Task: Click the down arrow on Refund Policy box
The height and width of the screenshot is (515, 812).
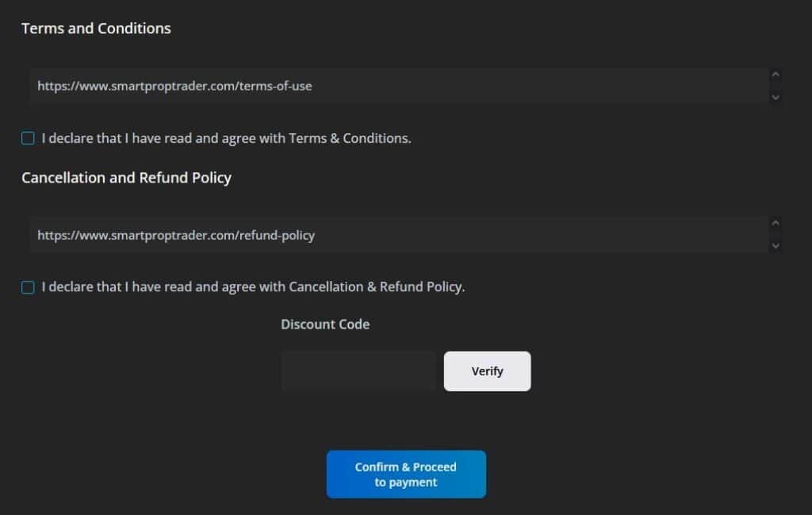Action: coord(776,246)
